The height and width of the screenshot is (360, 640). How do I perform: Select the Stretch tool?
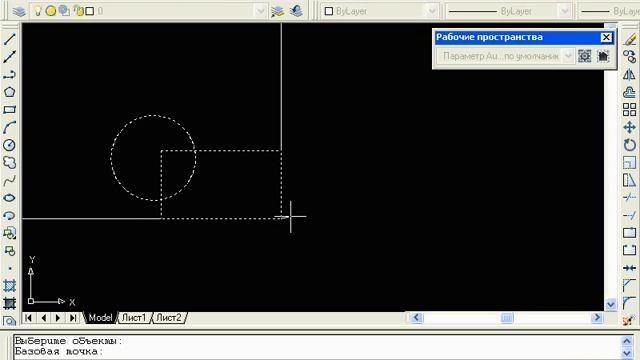pos(629,180)
